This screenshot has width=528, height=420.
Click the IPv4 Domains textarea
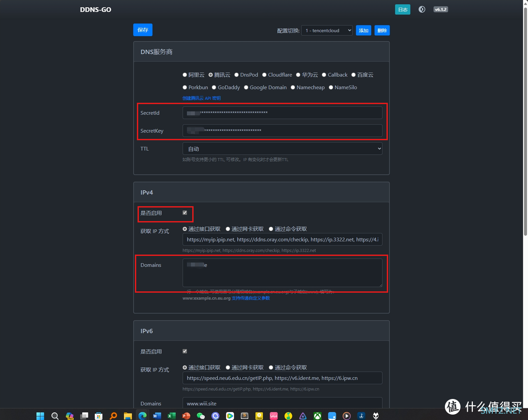pos(282,273)
